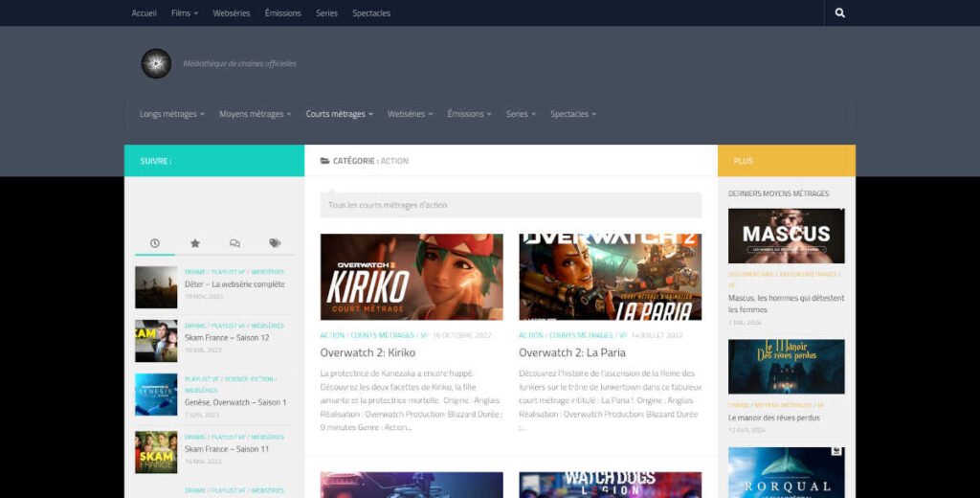980x498 pixels.
Task: Expand the Longs métrages dropdown menu
Action: [172, 114]
